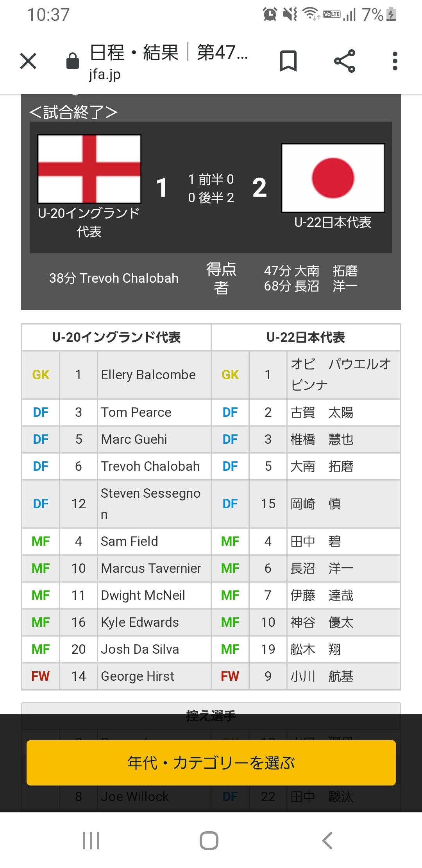Tap the padlock site security icon
Image resolution: width=422 pixels, height=868 pixels.
point(73,61)
